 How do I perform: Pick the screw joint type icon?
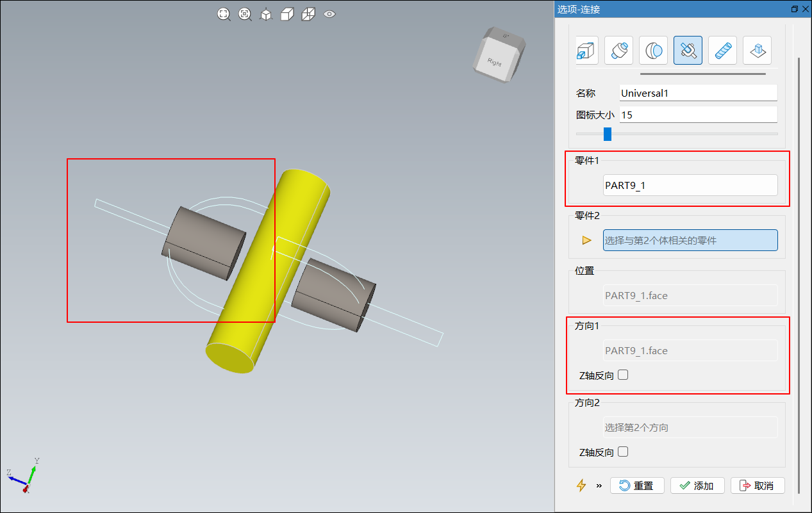click(722, 50)
